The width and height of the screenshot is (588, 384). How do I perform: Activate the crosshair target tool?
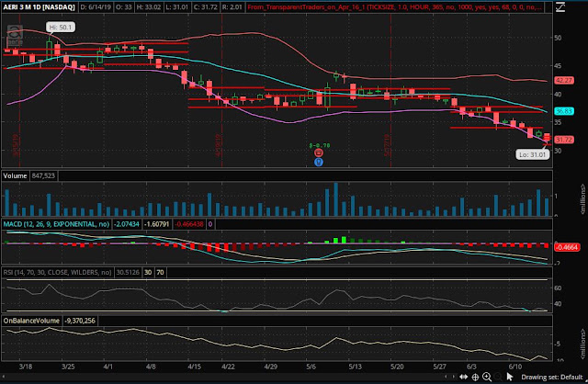click(x=475, y=377)
